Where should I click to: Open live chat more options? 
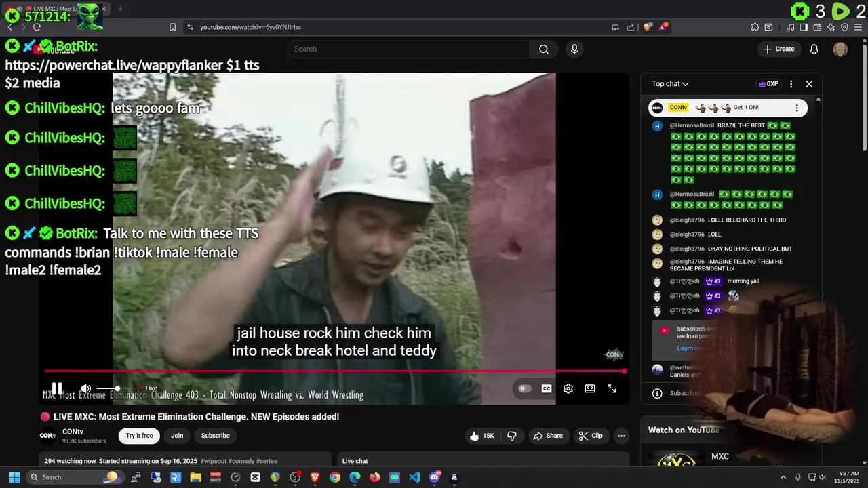click(x=791, y=84)
